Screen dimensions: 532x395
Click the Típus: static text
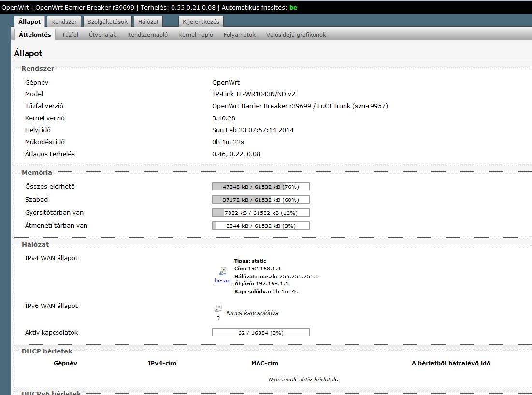(250, 261)
